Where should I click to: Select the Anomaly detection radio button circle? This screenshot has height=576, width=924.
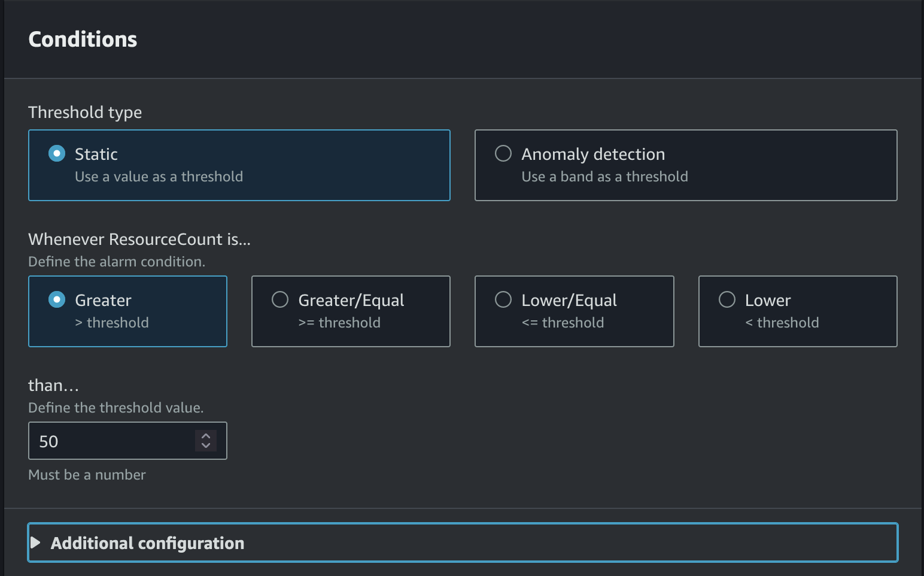(x=503, y=153)
